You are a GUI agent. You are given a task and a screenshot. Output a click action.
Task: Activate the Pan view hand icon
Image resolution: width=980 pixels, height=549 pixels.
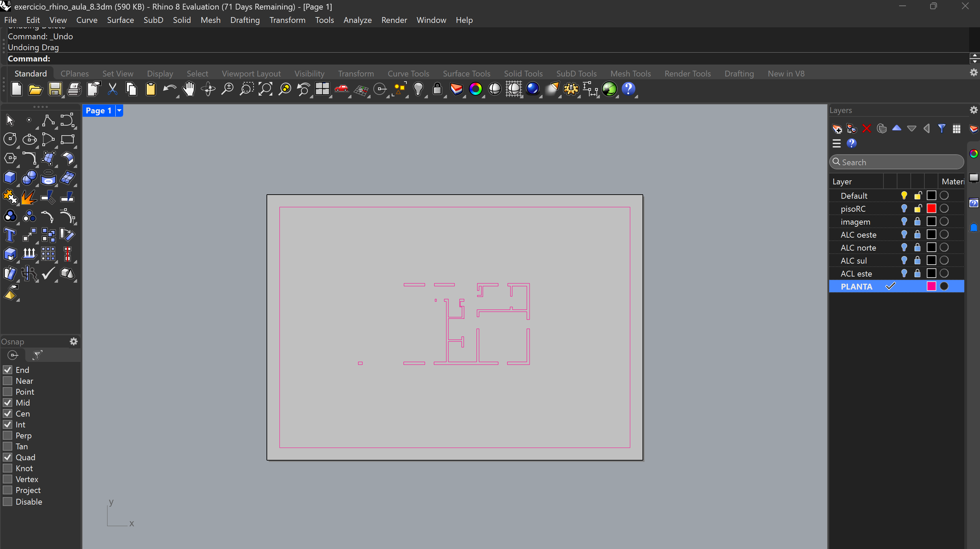189,89
